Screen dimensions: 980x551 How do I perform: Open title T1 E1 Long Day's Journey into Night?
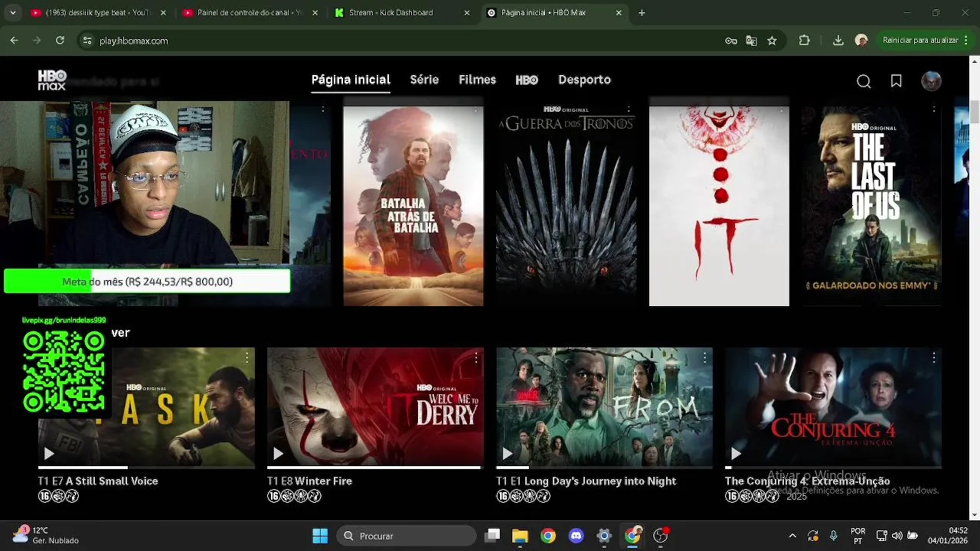586,481
